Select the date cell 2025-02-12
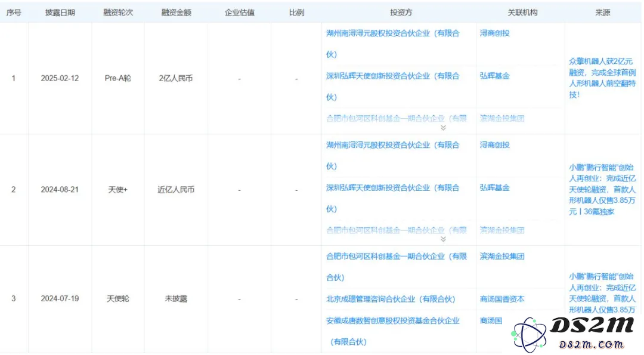Viewport: 644px width, 355px height. (x=60, y=78)
